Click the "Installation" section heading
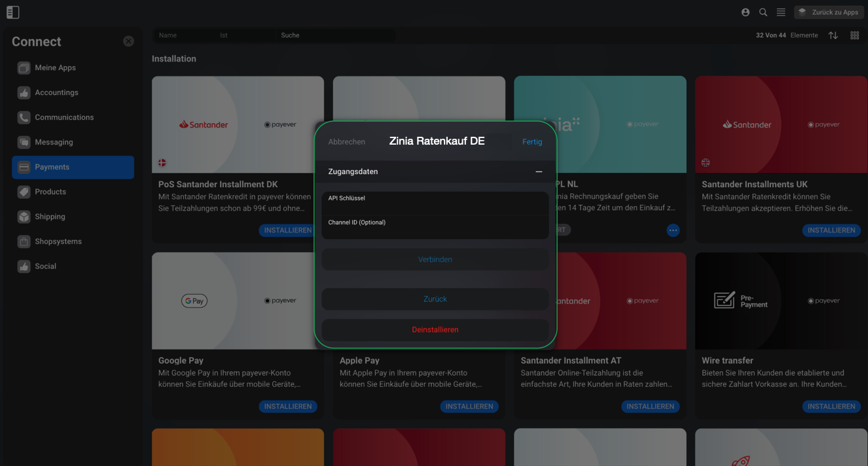The image size is (868, 466). coord(174,59)
